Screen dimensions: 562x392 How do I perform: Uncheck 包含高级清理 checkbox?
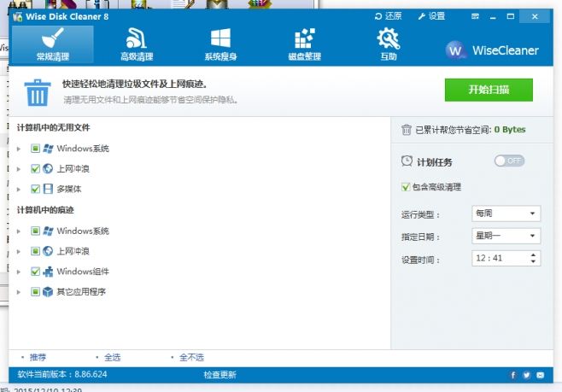tap(406, 187)
